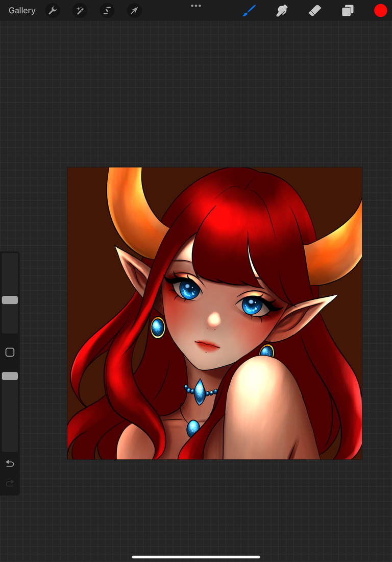Tap the square Modify button on sidebar
The image size is (392, 562).
[10, 353]
